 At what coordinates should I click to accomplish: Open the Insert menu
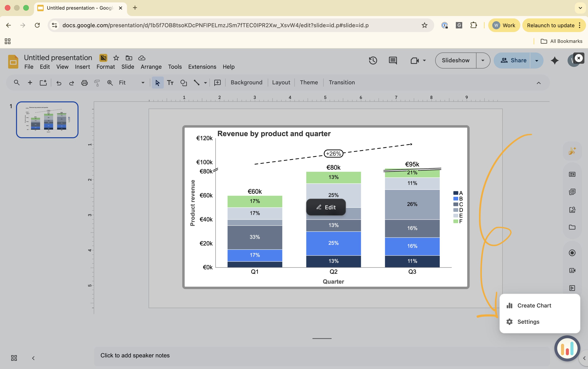pyautogui.click(x=82, y=67)
